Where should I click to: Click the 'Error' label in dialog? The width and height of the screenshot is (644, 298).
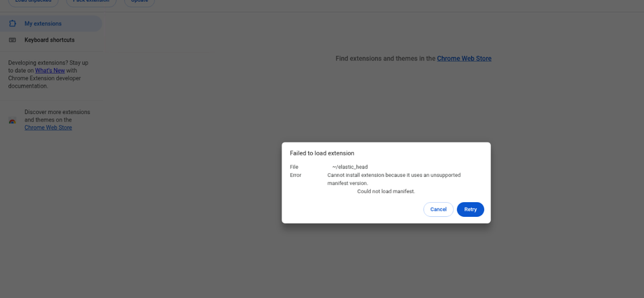tap(295, 175)
